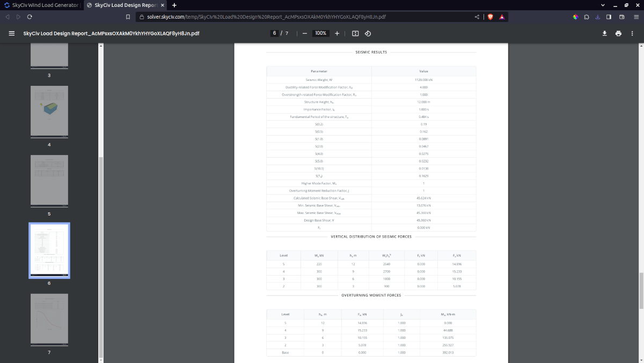Open the browser hamburger menu

(637, 17)
